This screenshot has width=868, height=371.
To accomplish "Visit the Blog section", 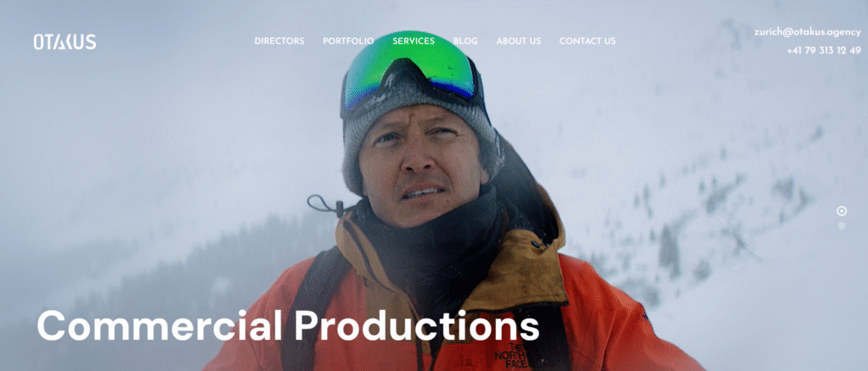I will (465, 41).
